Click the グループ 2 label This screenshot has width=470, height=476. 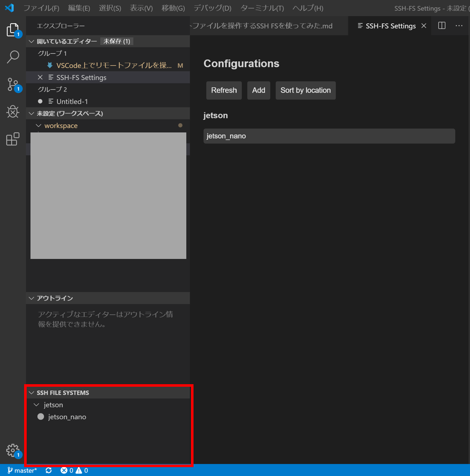tap(52, 89)
